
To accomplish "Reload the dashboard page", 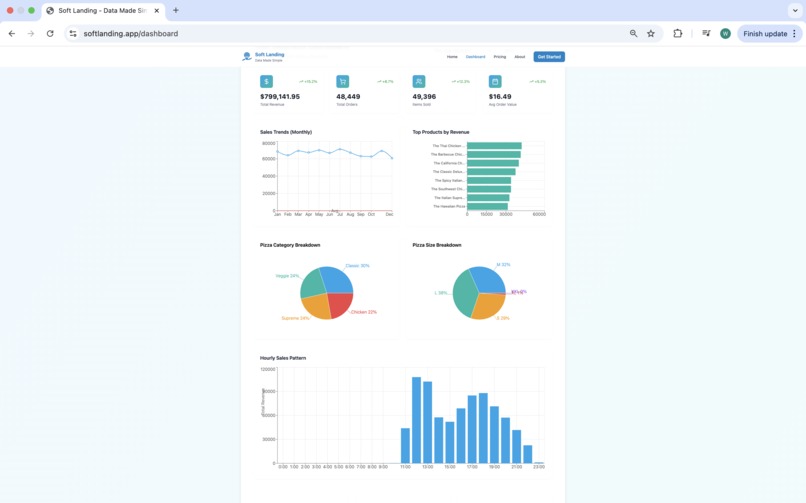I will tap(50, 33).
